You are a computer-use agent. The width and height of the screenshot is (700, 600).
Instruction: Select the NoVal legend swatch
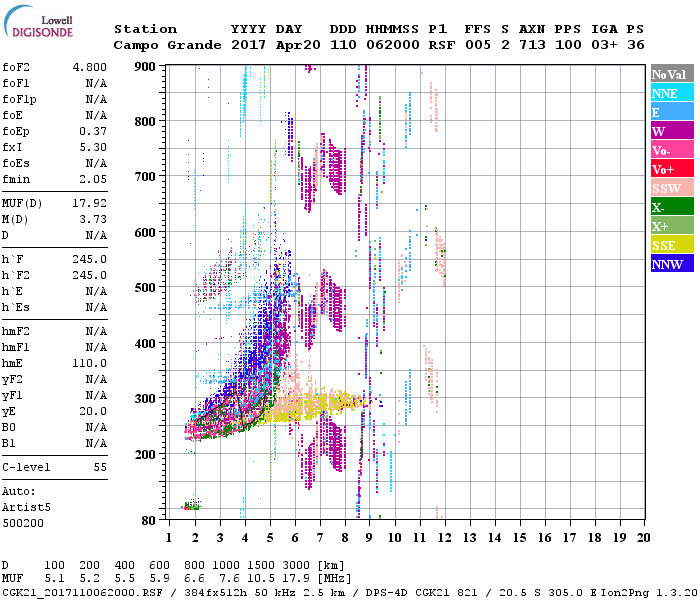(670, 74)
